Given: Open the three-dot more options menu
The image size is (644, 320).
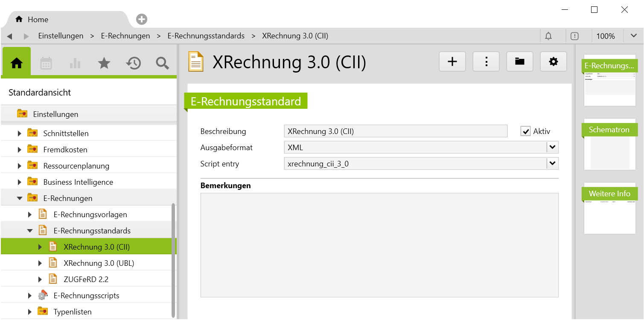Looking at the screenshot, I should (x=486, y=62).
